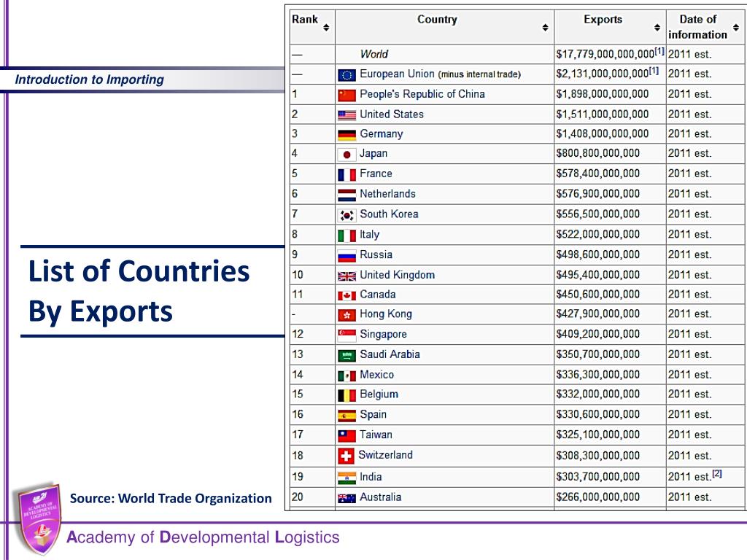The height and width of the screenshot is (560, 747).
Task: Click the Russia flag icon
Action: (x=347, y=256)
